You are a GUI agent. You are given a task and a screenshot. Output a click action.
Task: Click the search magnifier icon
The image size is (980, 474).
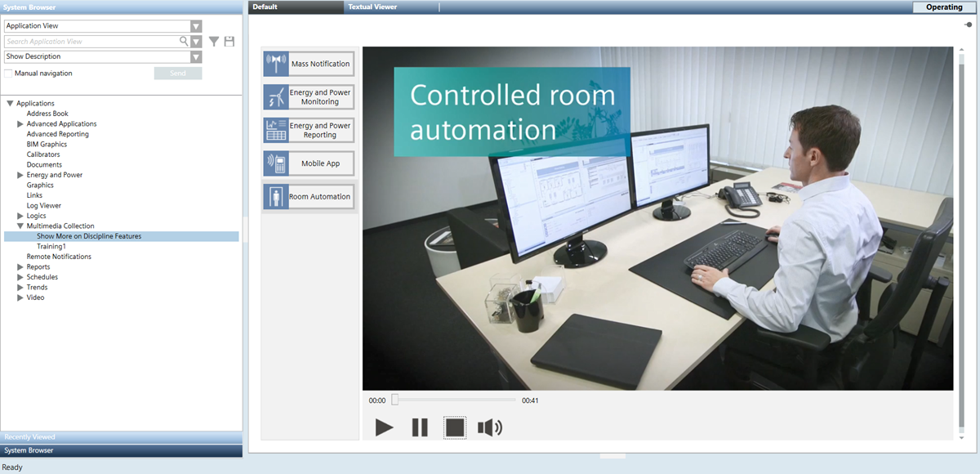(x=184, y=42)
